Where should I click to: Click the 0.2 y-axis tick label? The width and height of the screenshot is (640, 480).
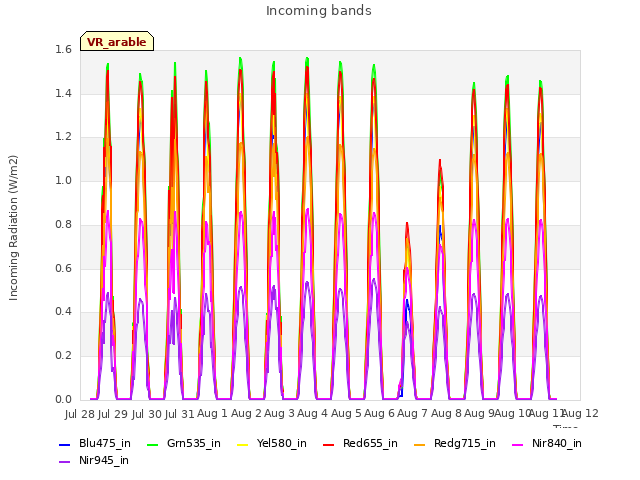[x=63, y=356]
